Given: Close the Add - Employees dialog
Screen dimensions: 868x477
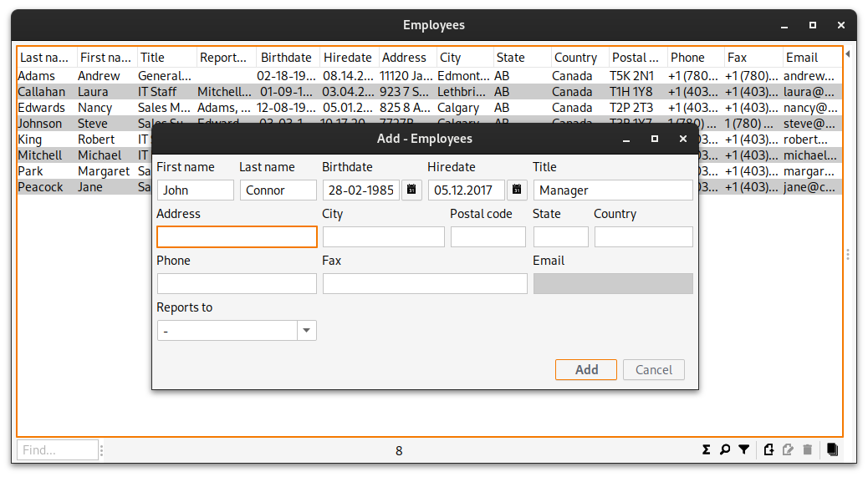Looking at the screenshot, I should click(683, 139).
